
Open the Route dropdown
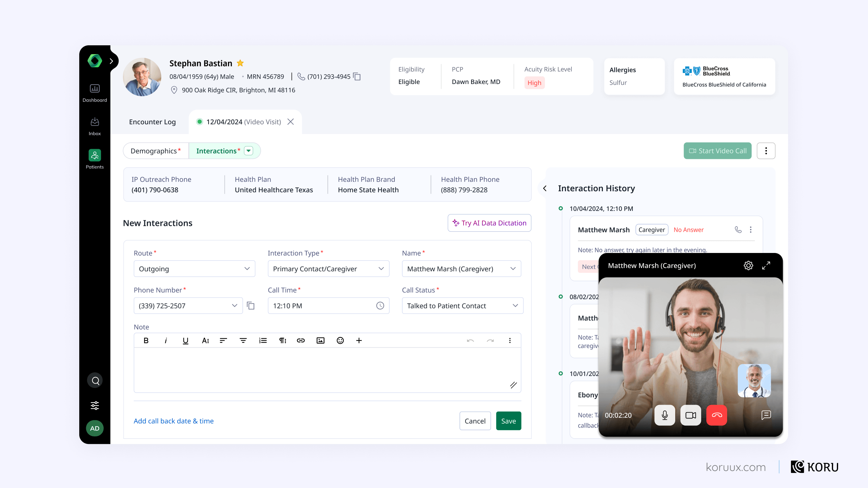pos(194,269)
